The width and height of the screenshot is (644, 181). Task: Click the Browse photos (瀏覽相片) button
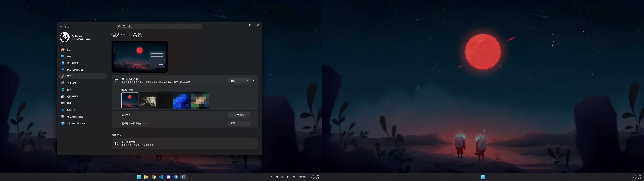tap(239, 115)
